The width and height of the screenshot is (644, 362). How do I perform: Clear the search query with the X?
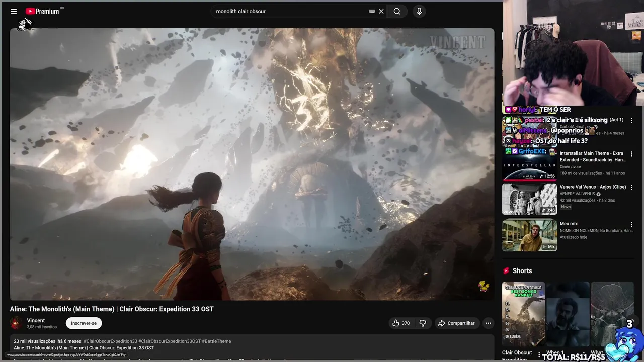(x=381, y=11)
